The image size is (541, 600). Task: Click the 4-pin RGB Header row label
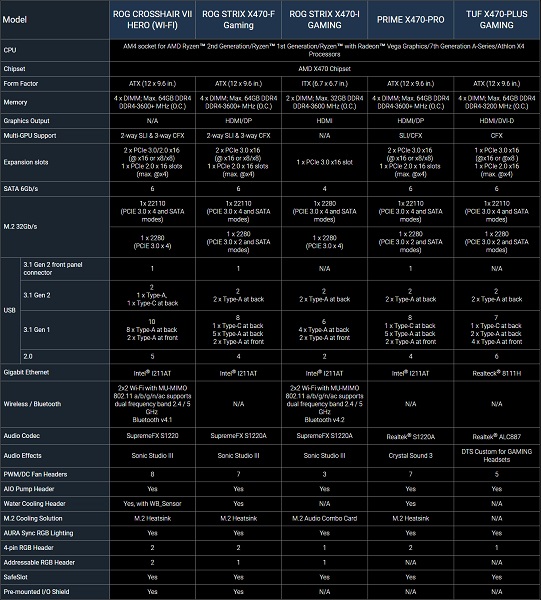tap(55, 548)
